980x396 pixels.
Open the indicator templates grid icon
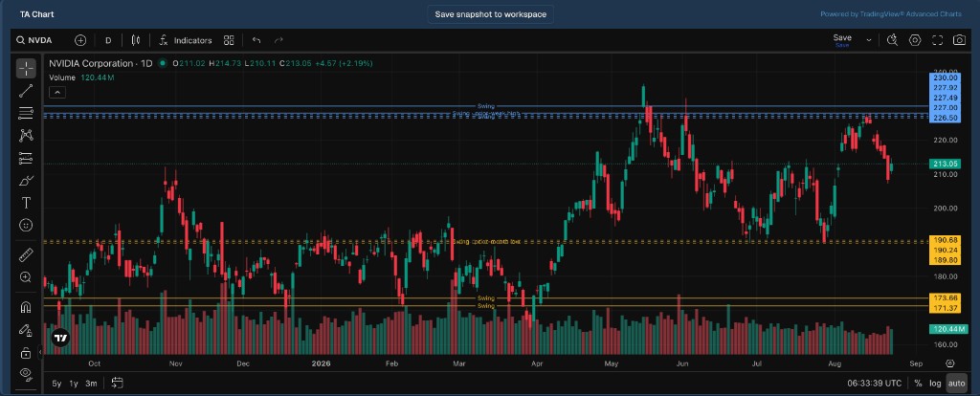tap(229, 40)
